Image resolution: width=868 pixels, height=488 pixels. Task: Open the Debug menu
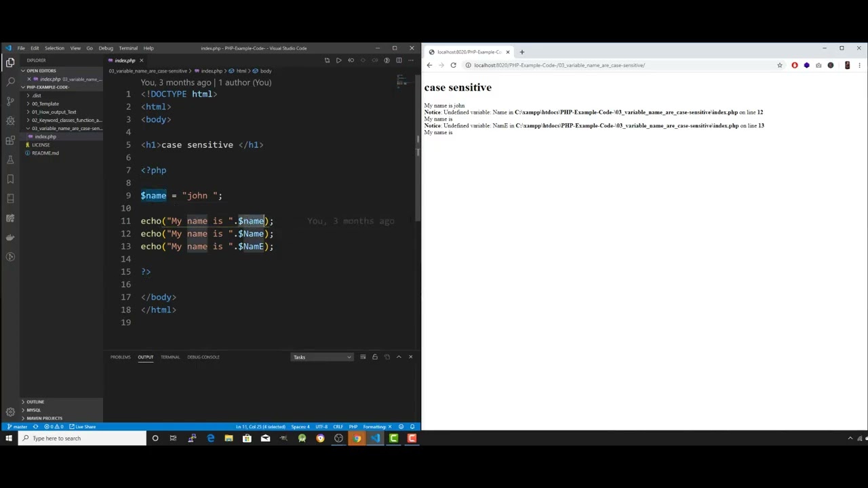tap(106, 48)
